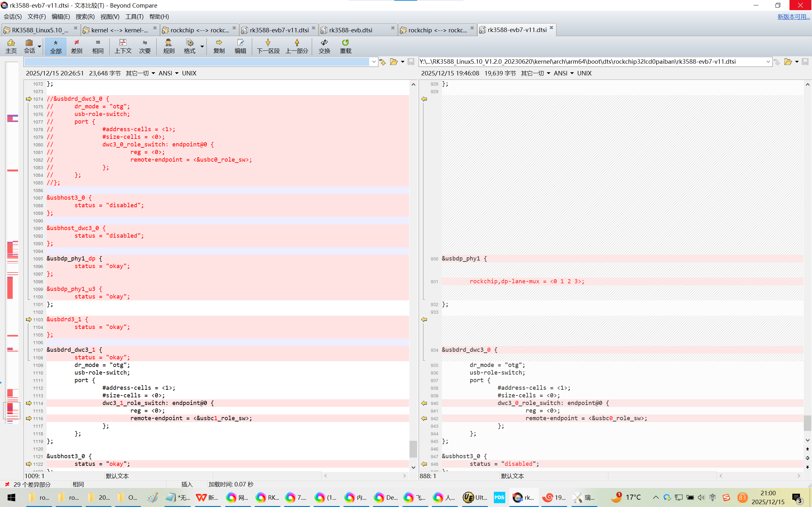Screen dimensions: 812x507
Task: Expand the Format (格式) dropdown arrow
Action: 202,46
